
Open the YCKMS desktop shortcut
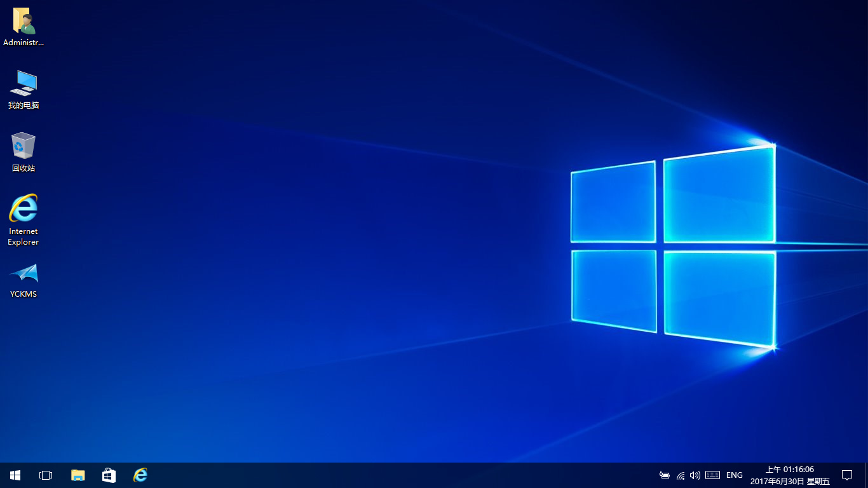23,274
